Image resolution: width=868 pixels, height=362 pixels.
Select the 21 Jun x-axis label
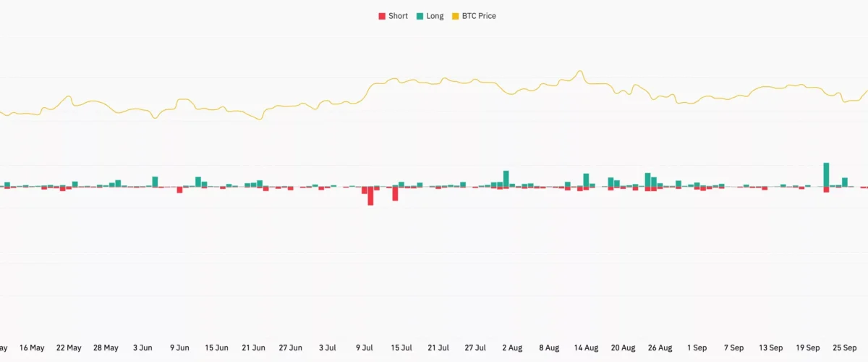(x=254, y=348)
